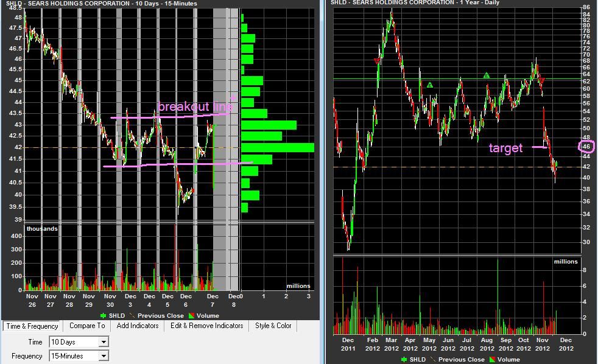Click the green SHLD legend icon in left chart

coord(103,315)
